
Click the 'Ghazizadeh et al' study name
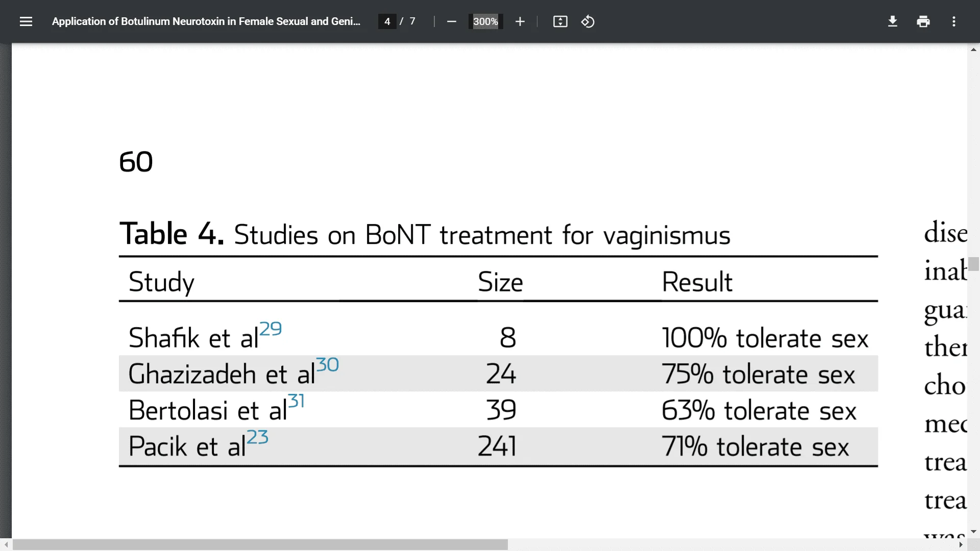[222, 374]
